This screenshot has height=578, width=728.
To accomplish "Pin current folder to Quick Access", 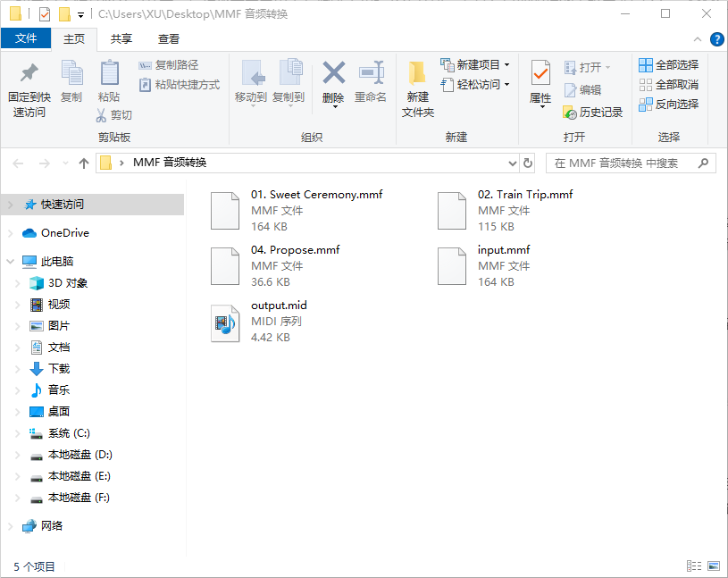I will click(28, 83).
